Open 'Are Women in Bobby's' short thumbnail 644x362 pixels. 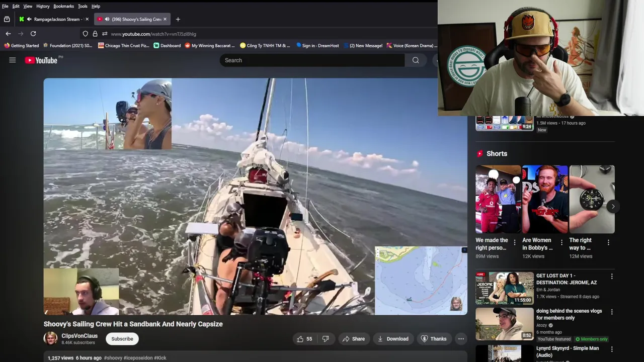[x=545, y=199]
